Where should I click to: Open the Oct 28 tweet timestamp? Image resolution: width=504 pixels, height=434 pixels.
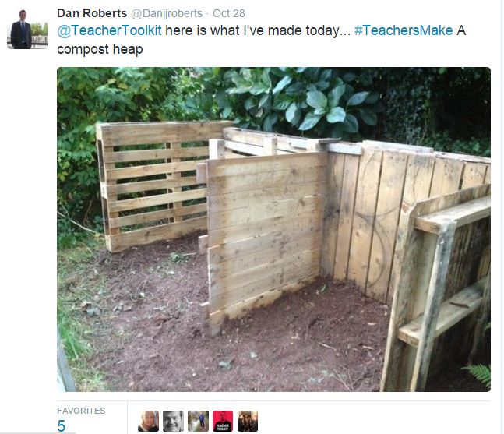click(x=229, y=13)
